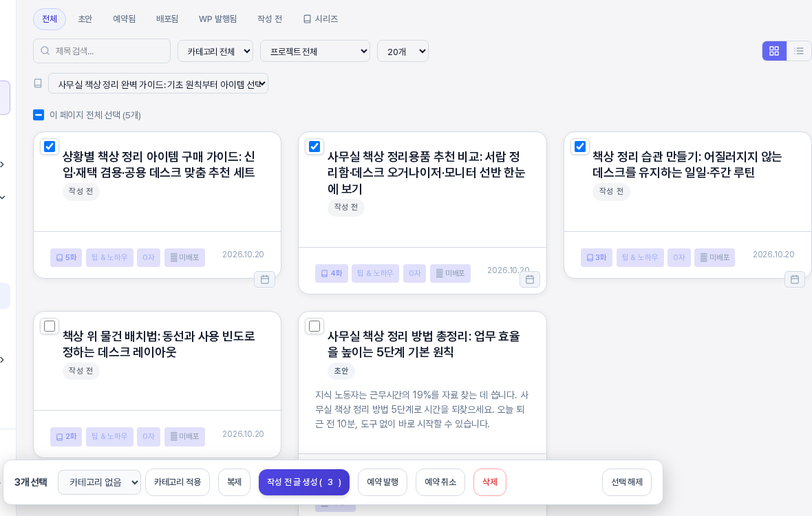Select the 예약됨 tab
This screenshot has height=516, width=812.
coord(125,19)
